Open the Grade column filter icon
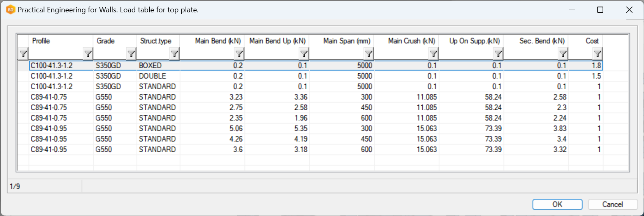This screenshot has width=644, height=216. (131, 53)
